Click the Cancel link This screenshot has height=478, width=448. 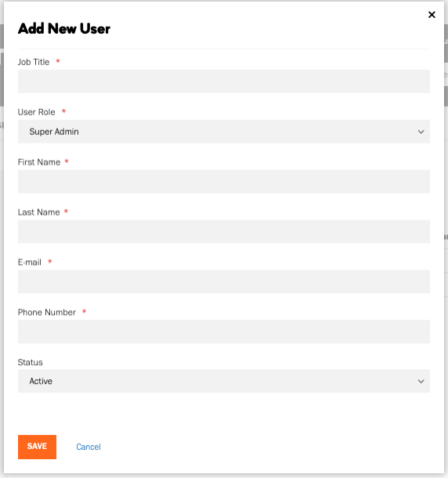[89, 447]
